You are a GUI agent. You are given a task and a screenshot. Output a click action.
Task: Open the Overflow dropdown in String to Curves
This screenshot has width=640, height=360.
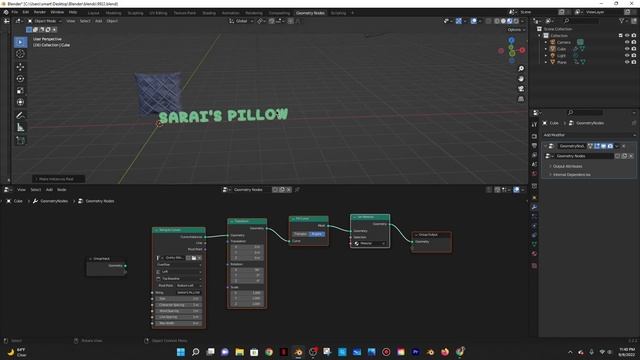tap(179, 264)
